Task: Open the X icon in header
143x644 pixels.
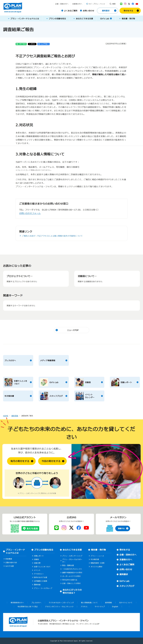Action: click(x=129, y=4)
